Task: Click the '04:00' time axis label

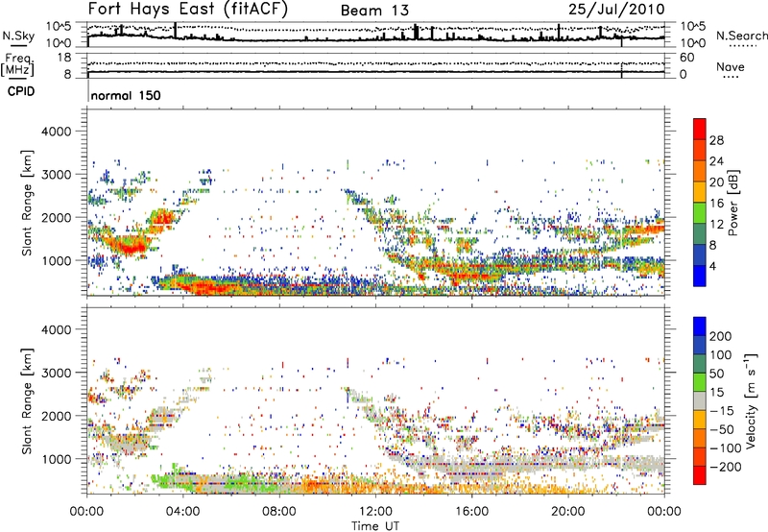Action: coord(183,512)
